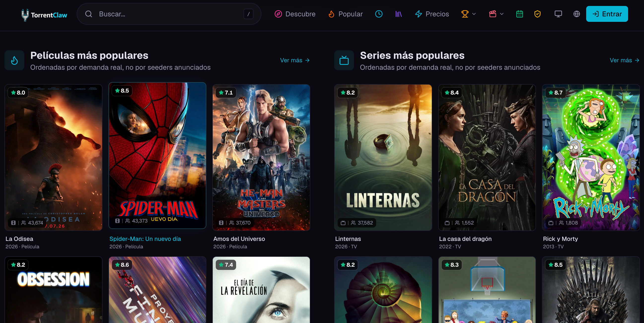Open the TorrentClaw home logo

tap(44, 15)
